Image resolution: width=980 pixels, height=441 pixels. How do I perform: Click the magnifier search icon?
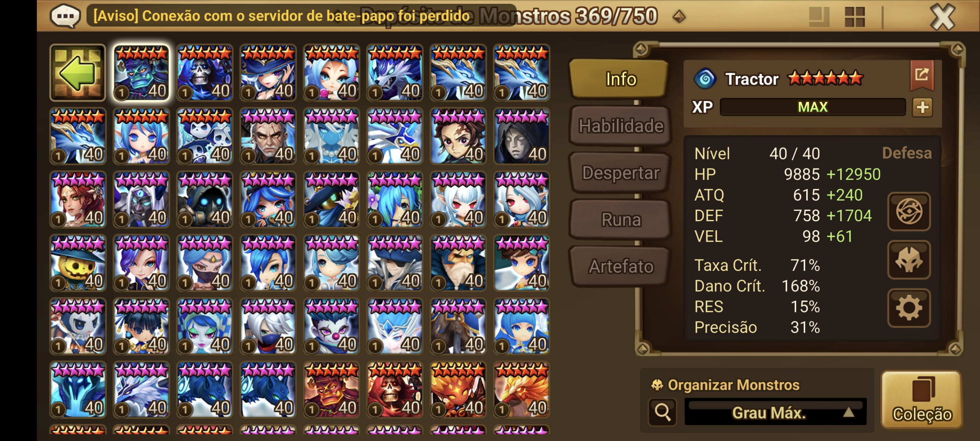(662, 412)
